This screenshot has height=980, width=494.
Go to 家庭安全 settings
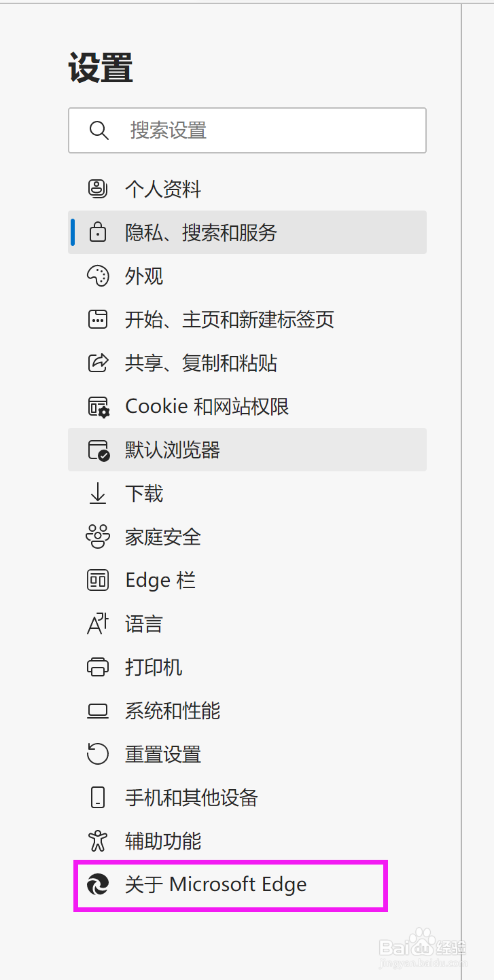247,537
